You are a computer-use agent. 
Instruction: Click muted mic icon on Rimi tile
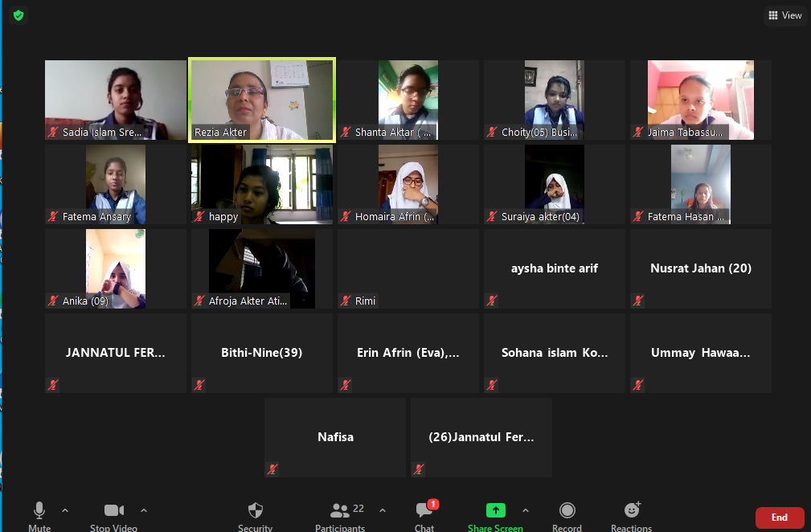coord(346,301)
